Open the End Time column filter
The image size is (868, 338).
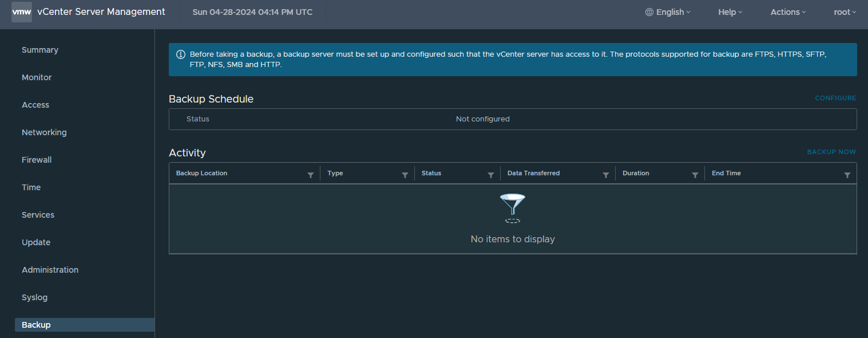pos(848,174)
